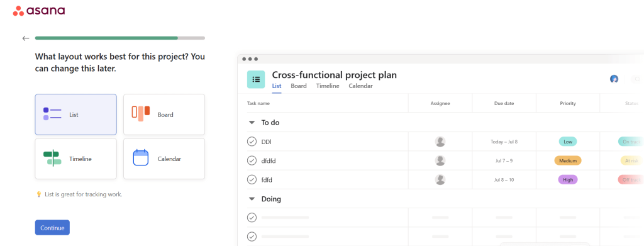Screen dimensions: 644x246
Task: Click the High priority tag
Action: coord(568,179)
